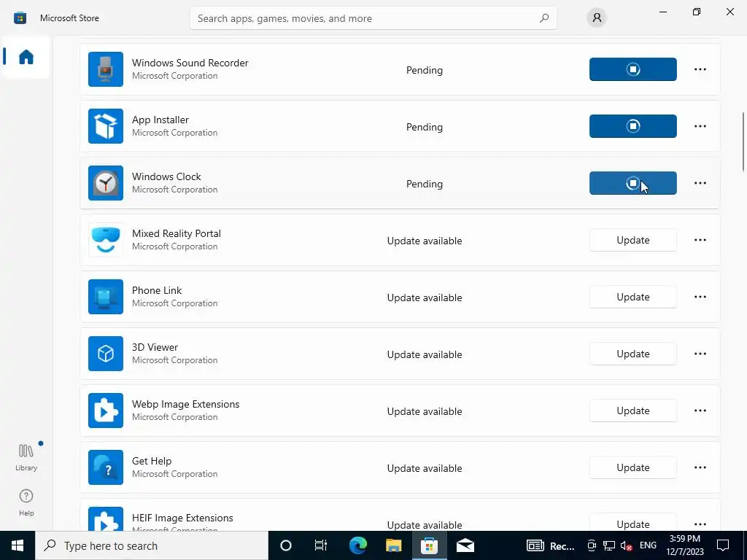747x560 pixels.
Task: Open more options for Windows Sound Recorder
Action: [700, 69]
